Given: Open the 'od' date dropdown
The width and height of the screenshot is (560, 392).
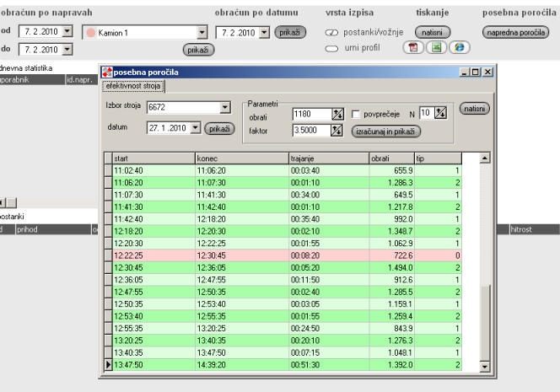Looking at the screenshot, I should (x=67, y=31).
